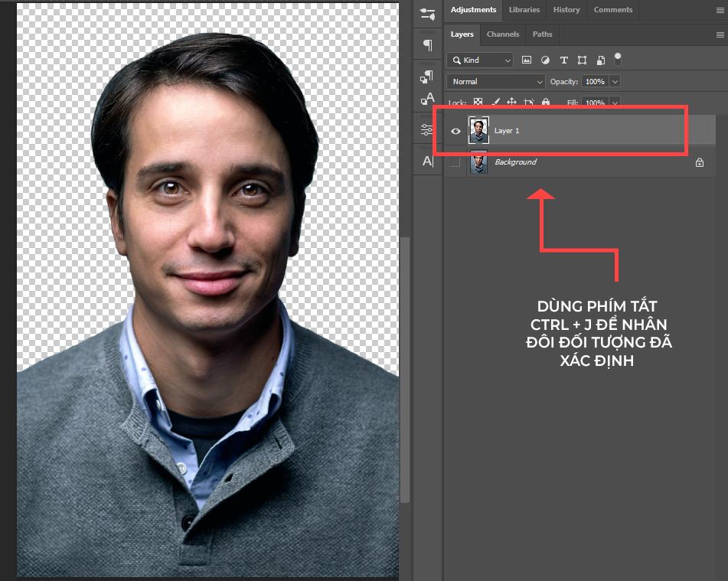Switch to the Channels tab
The height and width of the screenshot is (581, 728).
point(503,34)
